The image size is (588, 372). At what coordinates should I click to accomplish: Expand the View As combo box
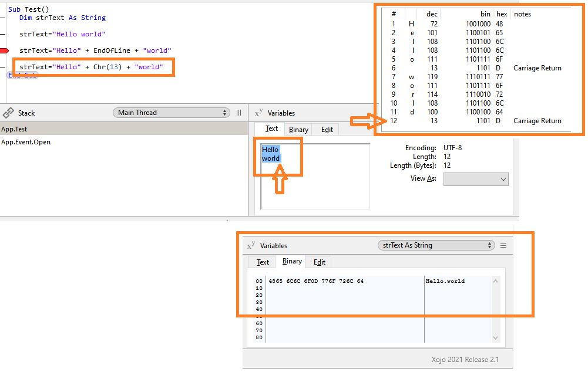tap(476, 179)
